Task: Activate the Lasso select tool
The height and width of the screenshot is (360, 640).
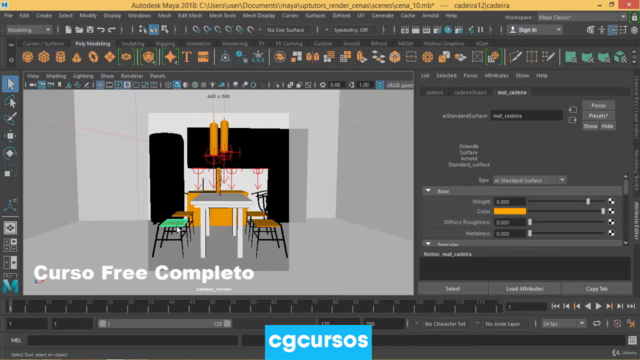Action: click(10, 101)
